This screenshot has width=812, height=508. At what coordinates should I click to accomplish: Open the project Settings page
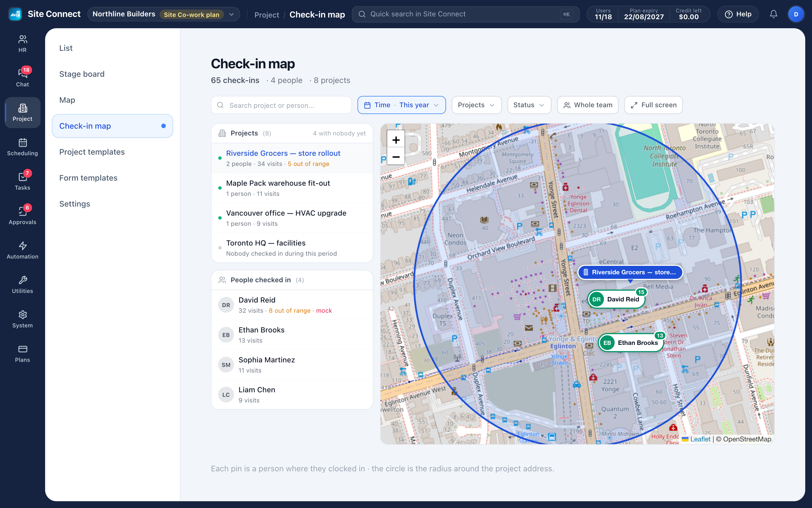tap(112, 204)
